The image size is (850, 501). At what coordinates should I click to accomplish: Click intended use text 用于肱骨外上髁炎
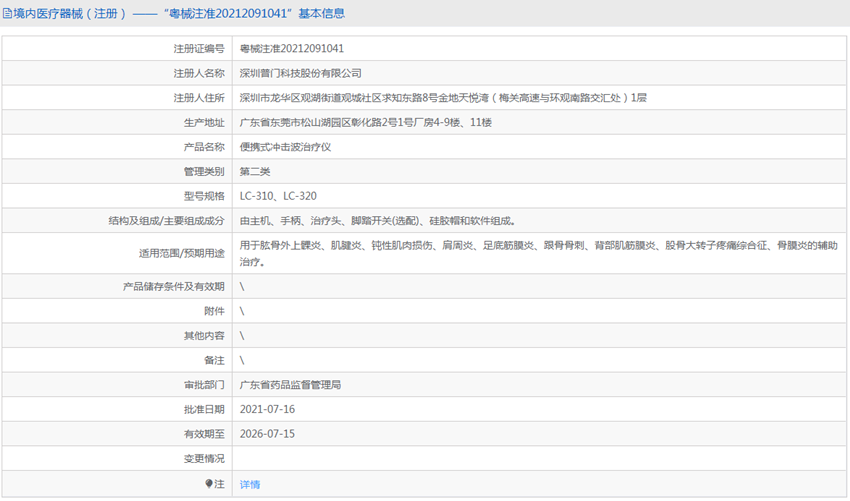[539, 254]
